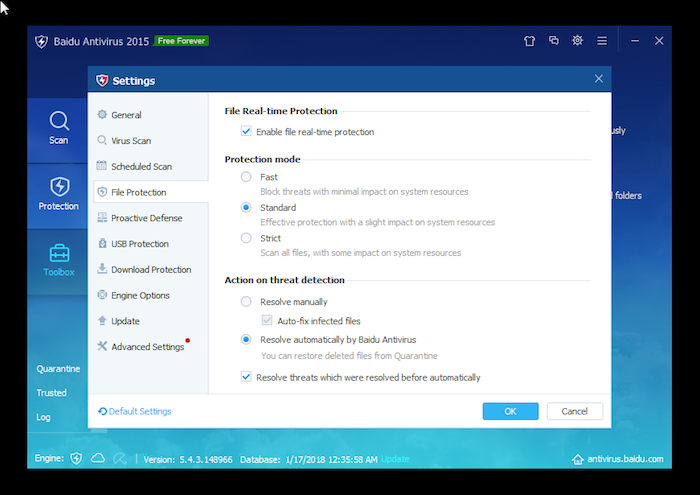Open the hamburger menu in title bar
700x495 pixels.
[x=602, y=41]
